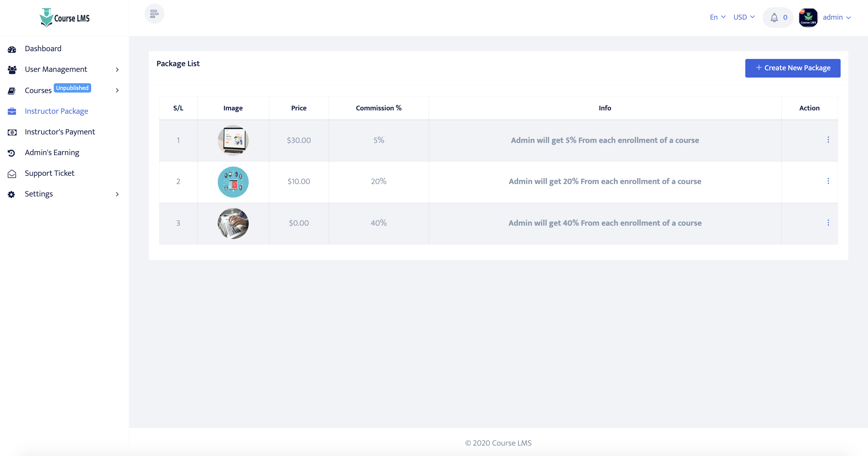Go to Admin's Earning page
Viewport: 868px width, 456px height.
coord(52,153)
